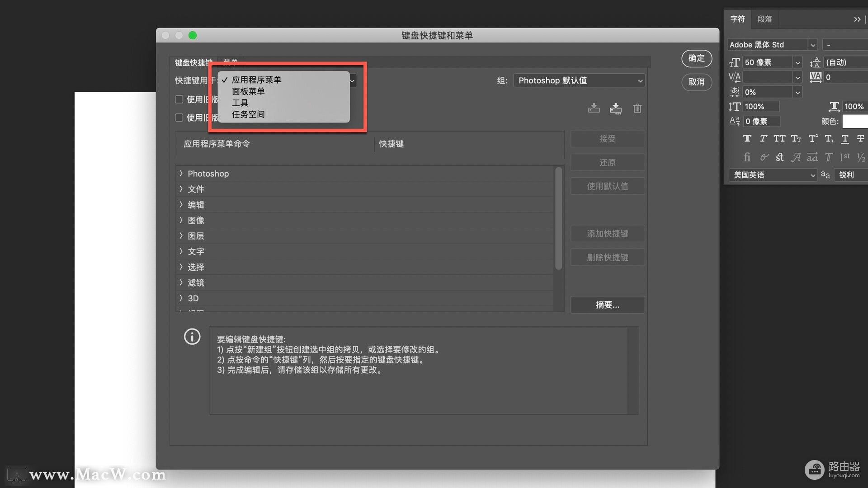Open the 美国英语 language dropdown
This screenshot has width=868, height=488.
(x=774, y=175)
